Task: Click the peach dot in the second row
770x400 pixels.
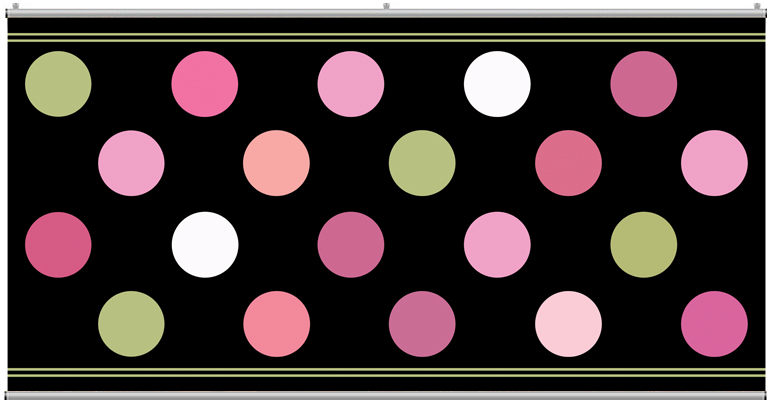Action: click(277, 163)
